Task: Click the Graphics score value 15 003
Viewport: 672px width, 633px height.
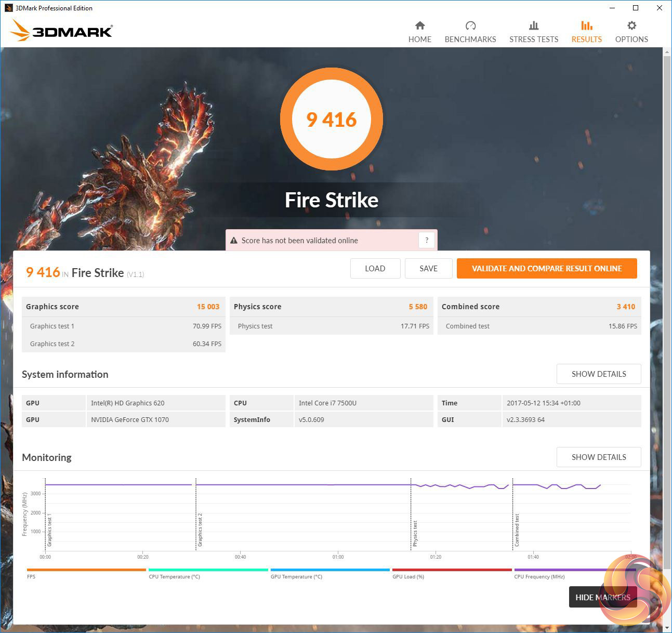Action: tap(208, 307)
